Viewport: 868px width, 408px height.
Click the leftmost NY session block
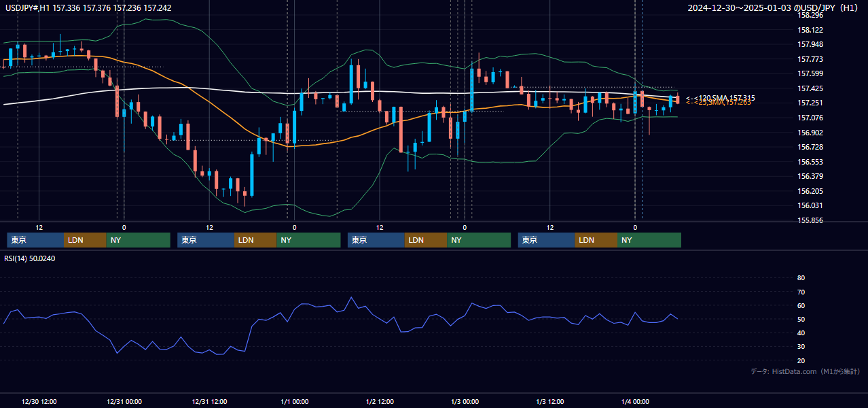[x=138, y=240]
